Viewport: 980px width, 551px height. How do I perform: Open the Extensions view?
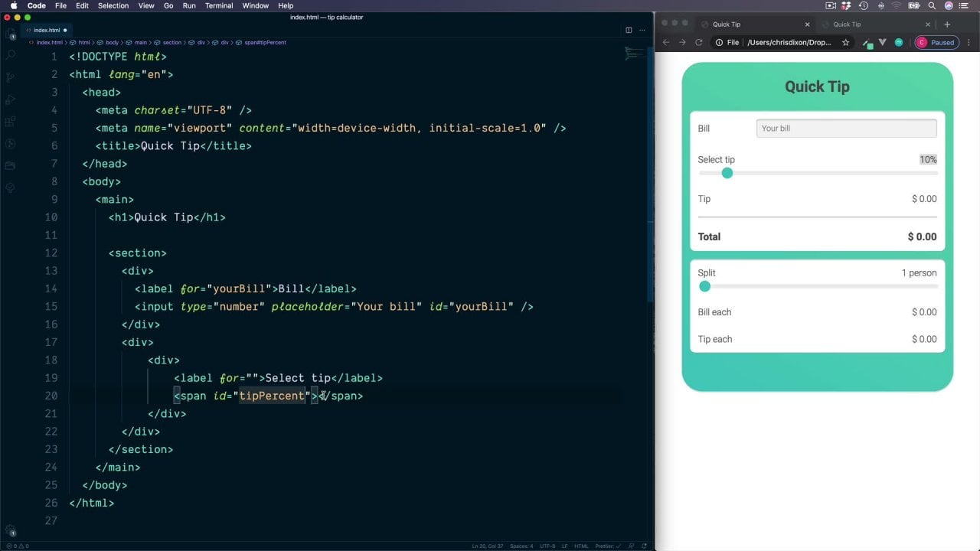(10, 122)
